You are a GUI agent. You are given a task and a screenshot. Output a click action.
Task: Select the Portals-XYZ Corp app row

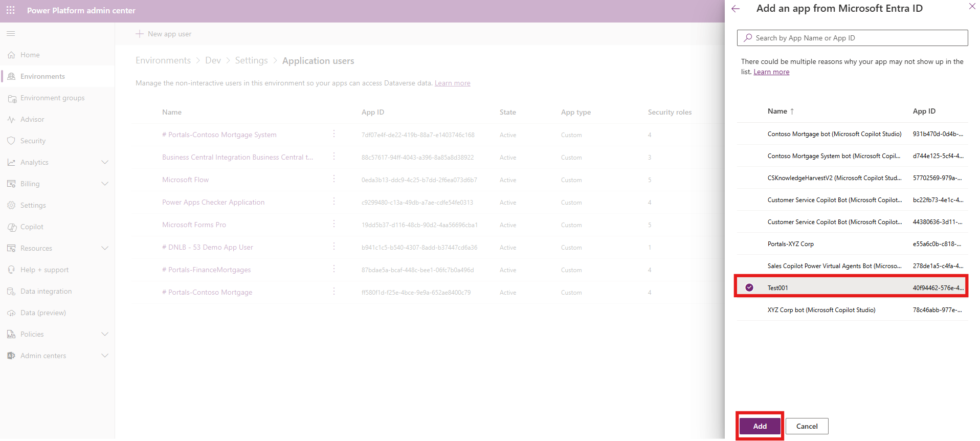790,244
